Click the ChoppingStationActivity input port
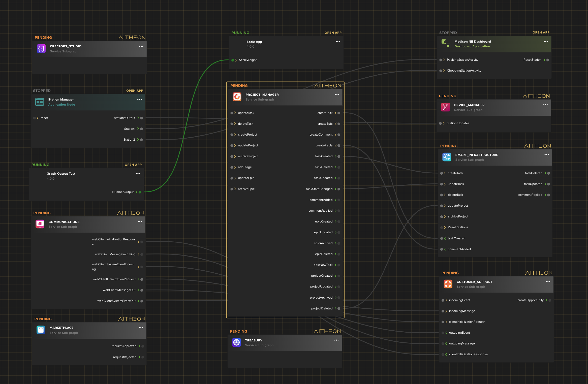Screen dimensions: 588x384 [441, 71]
